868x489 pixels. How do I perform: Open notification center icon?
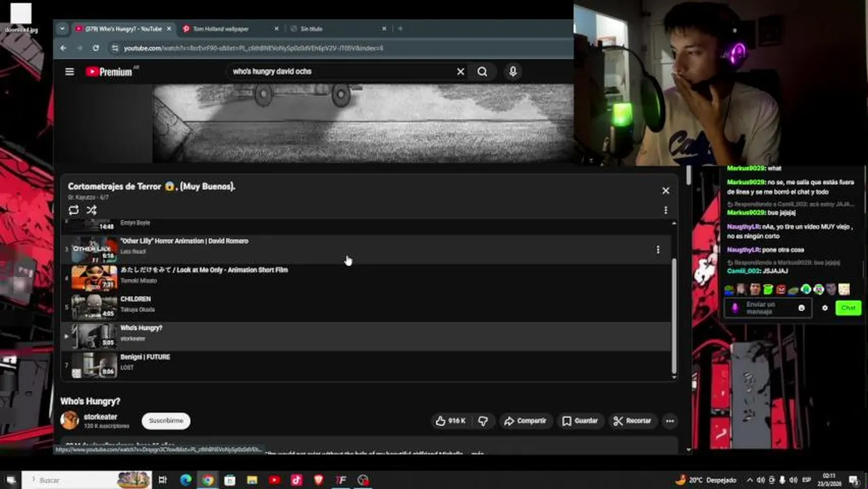coord(854,480)
